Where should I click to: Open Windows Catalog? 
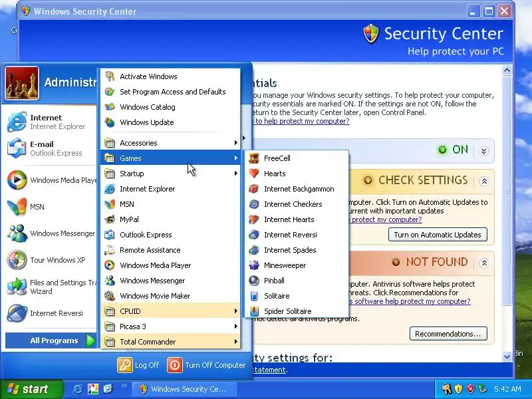pos(170,107)
